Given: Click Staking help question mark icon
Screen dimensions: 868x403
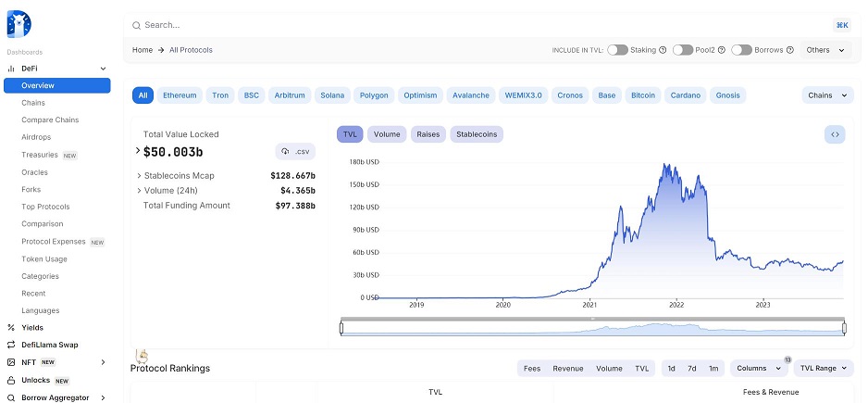Looking at the screenshot, I should click(663, 50).
